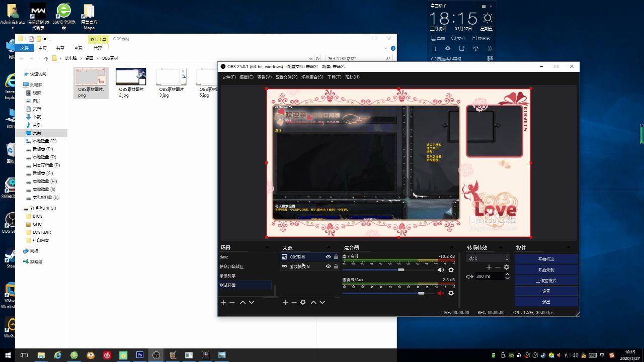This screenshot has height=362, width=644.
Task: Add a scene transition with the plus icon
Action: coord(489,267)
